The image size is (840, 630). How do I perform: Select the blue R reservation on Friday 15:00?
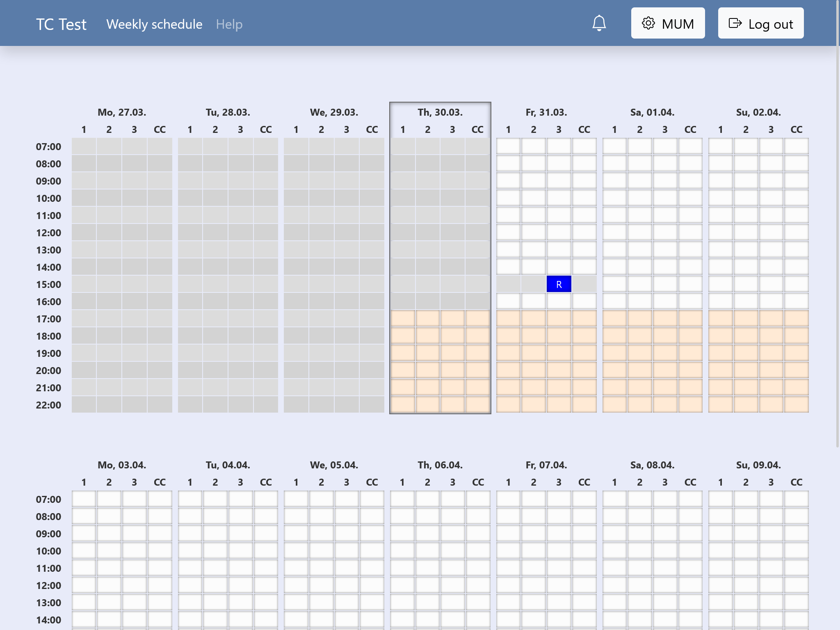click(559, 284)
